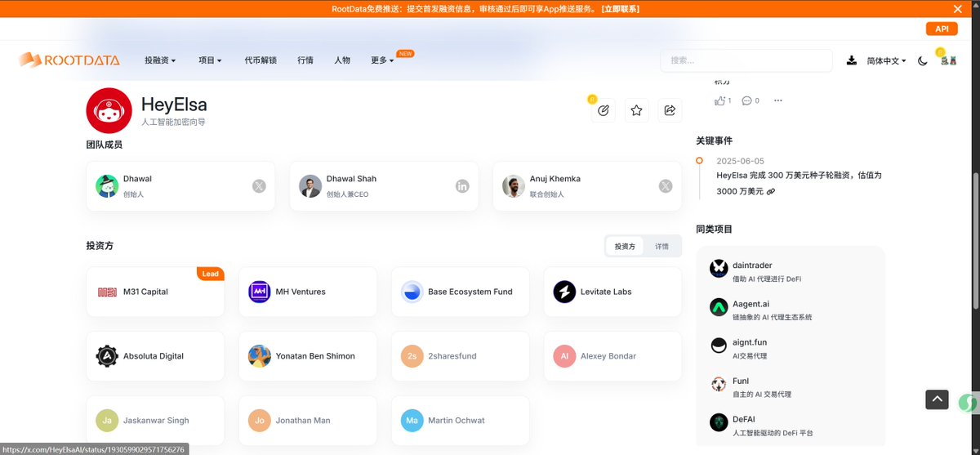This screenshot has width=980, height=455.
Task: Click the orange API button
Action: pos(942,29)
